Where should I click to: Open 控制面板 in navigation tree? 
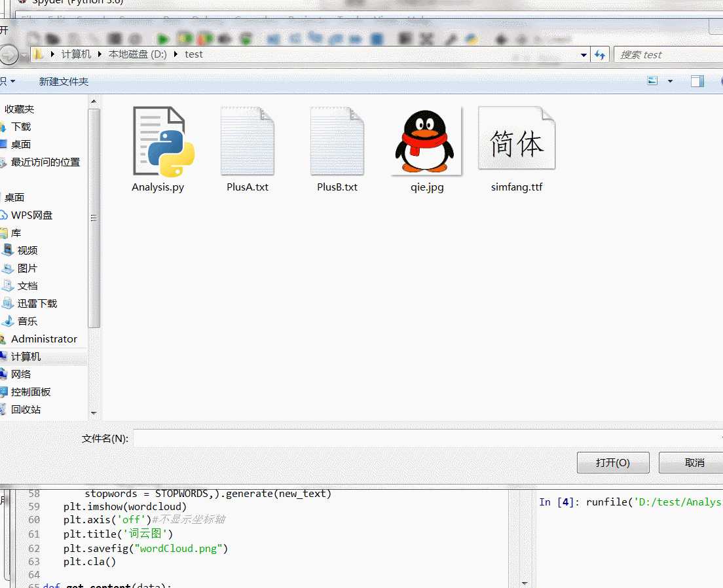(x=30, y=392)
